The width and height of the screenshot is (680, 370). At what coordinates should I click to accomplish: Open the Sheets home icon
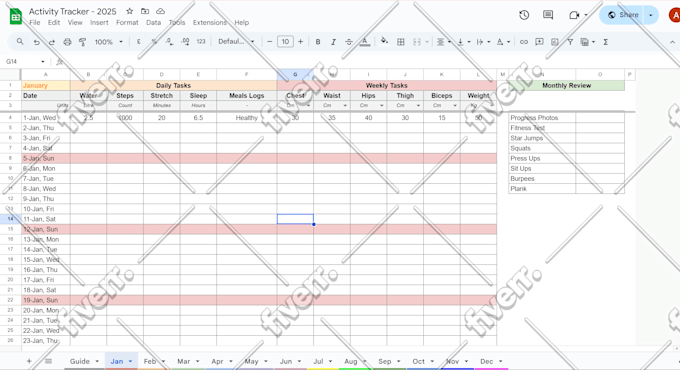pos(16,17)
